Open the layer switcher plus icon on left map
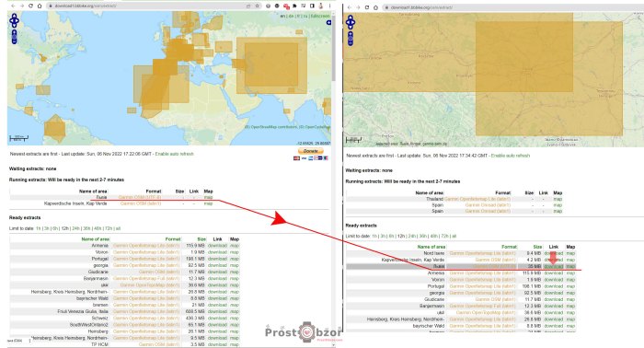Viewport: 644px width, 348px height. click(328, 23)
